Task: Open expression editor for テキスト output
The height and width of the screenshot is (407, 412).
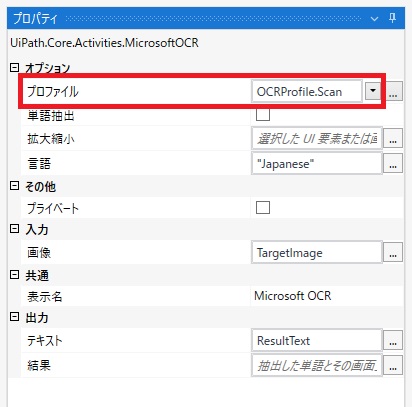Action: click(393, 340)
